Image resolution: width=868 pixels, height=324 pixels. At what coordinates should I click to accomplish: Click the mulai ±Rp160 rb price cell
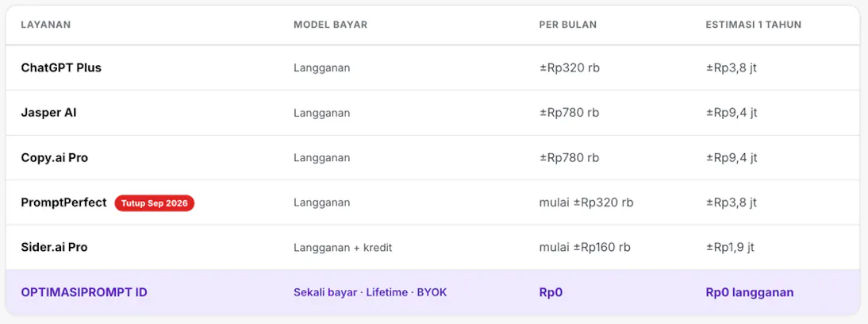point(585,248)
